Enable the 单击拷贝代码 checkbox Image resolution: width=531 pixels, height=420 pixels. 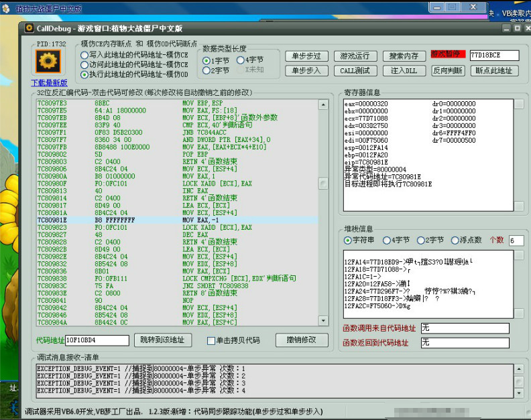[x=211, y=340]
